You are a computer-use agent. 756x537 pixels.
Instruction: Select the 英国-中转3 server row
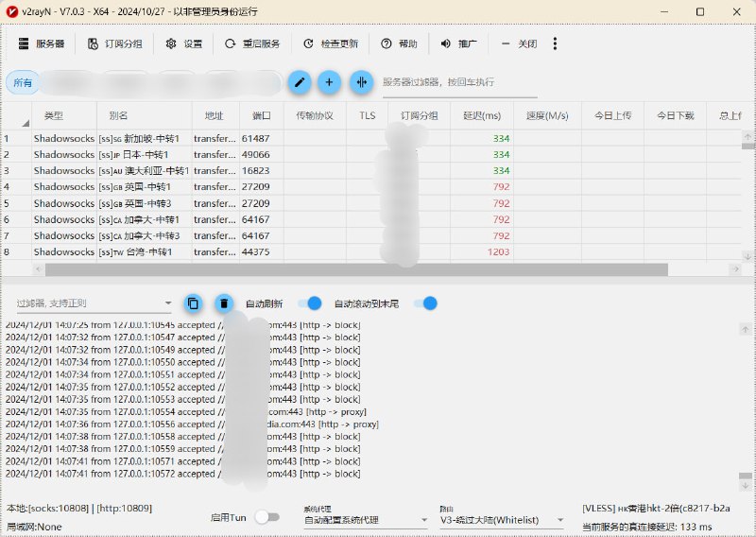[371, 203]
